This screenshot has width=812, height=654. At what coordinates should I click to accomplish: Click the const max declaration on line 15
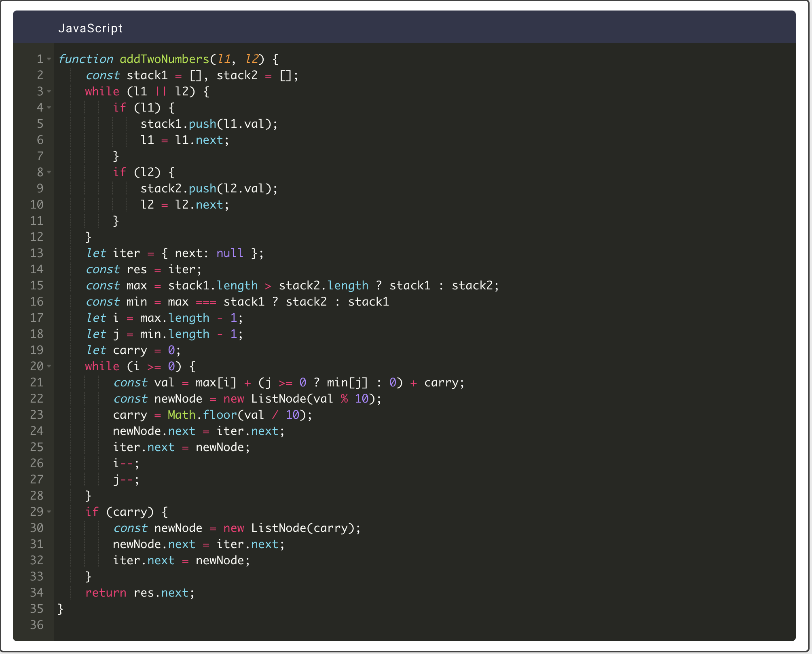click(136, 285)
